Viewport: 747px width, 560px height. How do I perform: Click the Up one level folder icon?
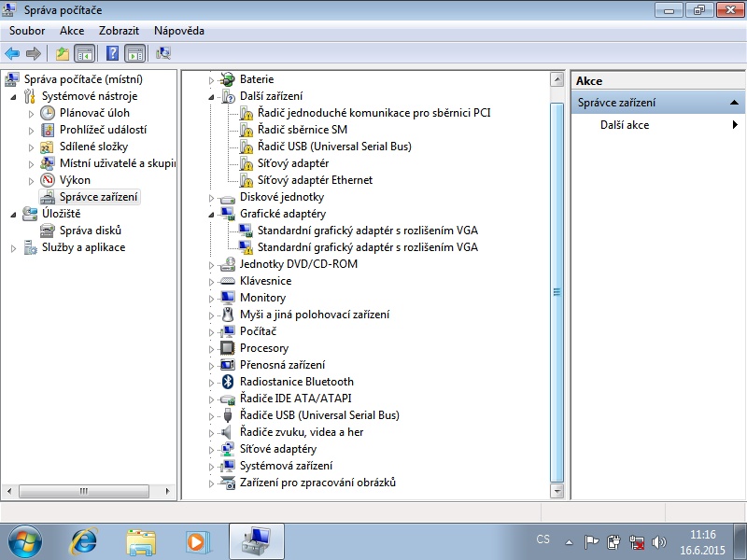(x=63, y=53)
